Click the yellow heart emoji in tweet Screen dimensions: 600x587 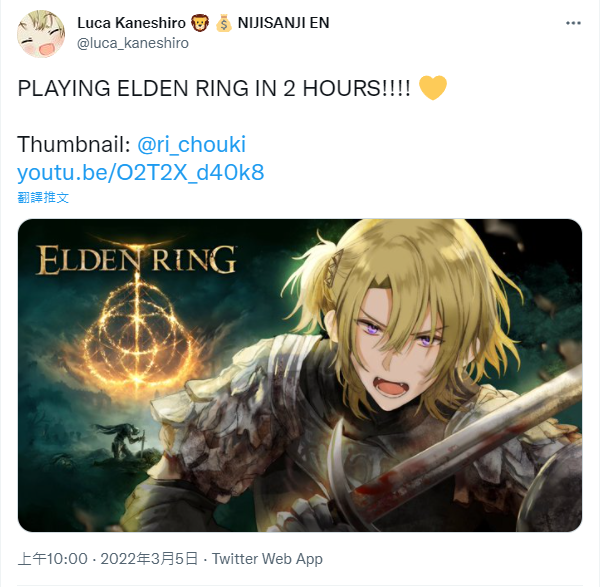coord(433,88)
